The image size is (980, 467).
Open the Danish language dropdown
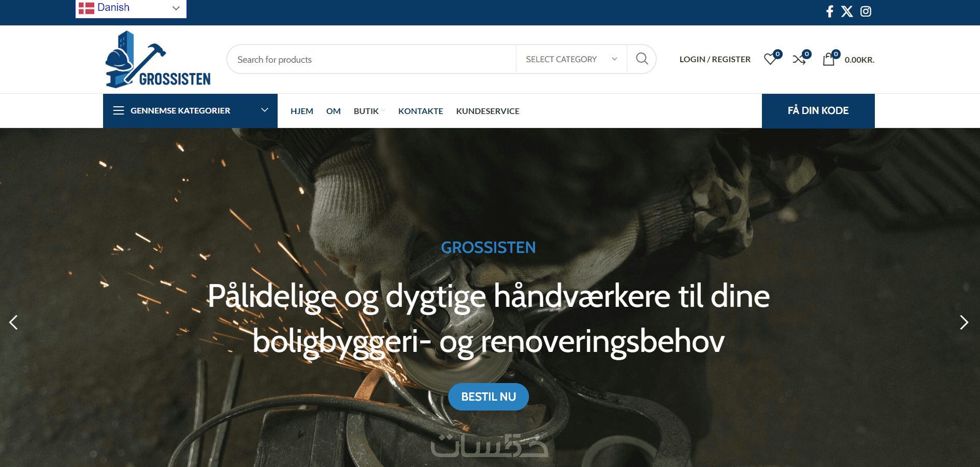(x=131, y=8)
